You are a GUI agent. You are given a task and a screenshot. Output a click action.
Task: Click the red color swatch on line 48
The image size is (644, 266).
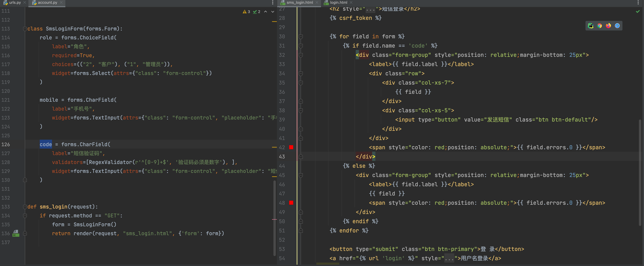[x=291, y=203]
